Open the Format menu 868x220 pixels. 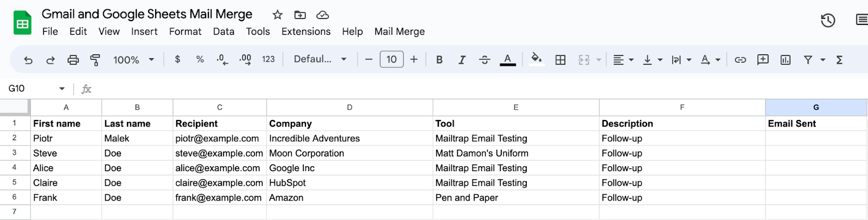click(x=185, y=32)
